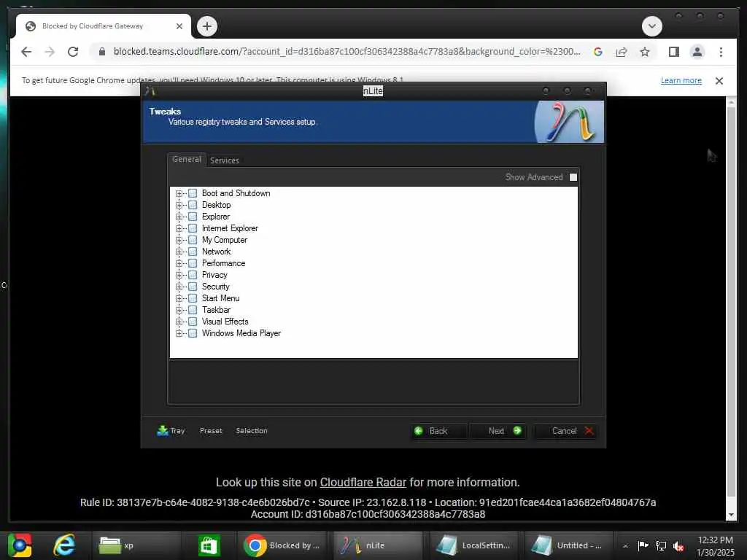
Task: Open the Learn more link in Chrome
Action: pos(681,80)
